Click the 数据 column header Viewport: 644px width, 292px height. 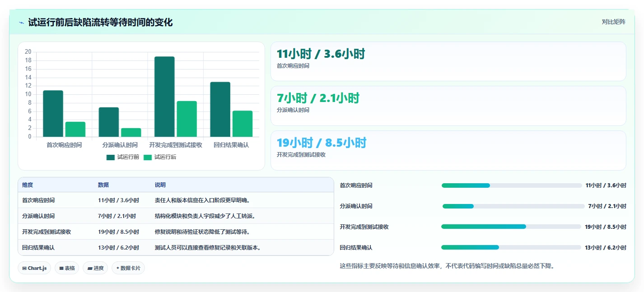(103, 185)
